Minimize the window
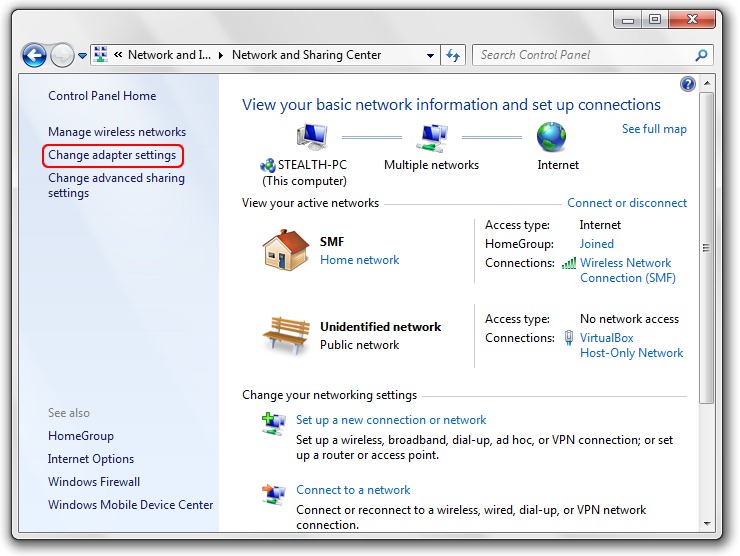 click(628, 20)
